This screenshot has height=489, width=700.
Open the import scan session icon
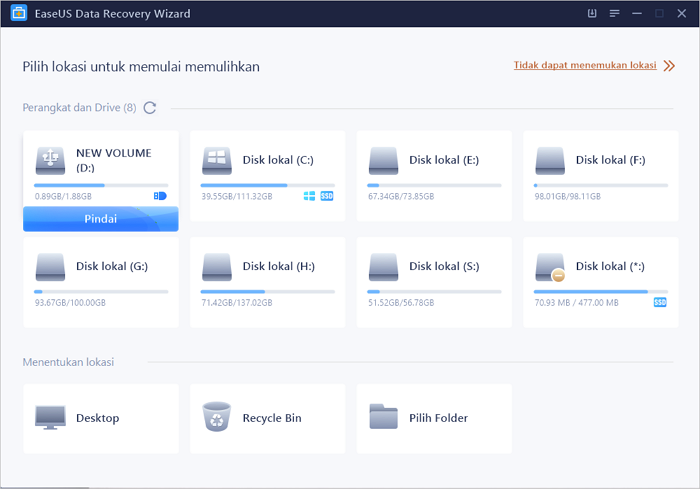click(592, 13)
